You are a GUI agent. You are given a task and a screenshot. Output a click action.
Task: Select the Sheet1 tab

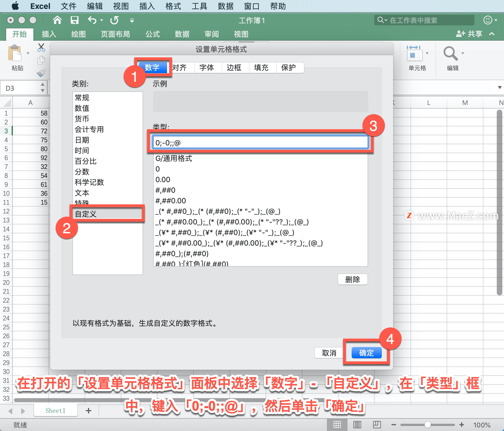click(x=55, y=410)
